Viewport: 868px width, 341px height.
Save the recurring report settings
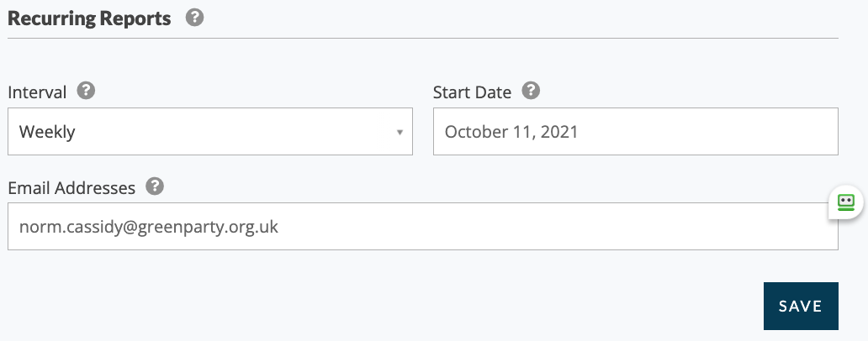click(x=801, y=307)
